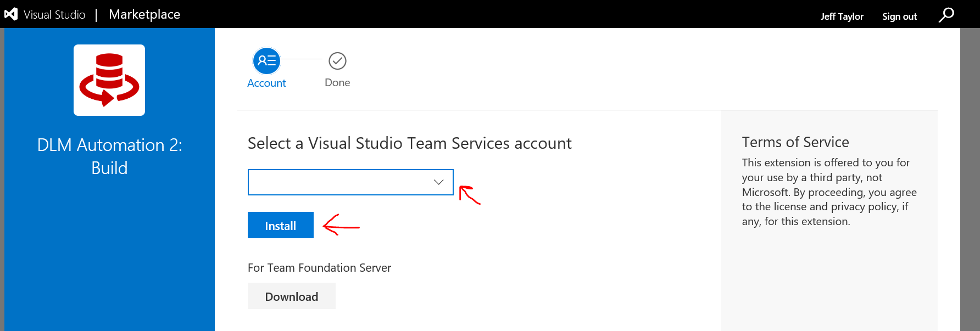980x331 pixels.
Task: Click the DLM Automation extension logo
Action: [109, 80]
